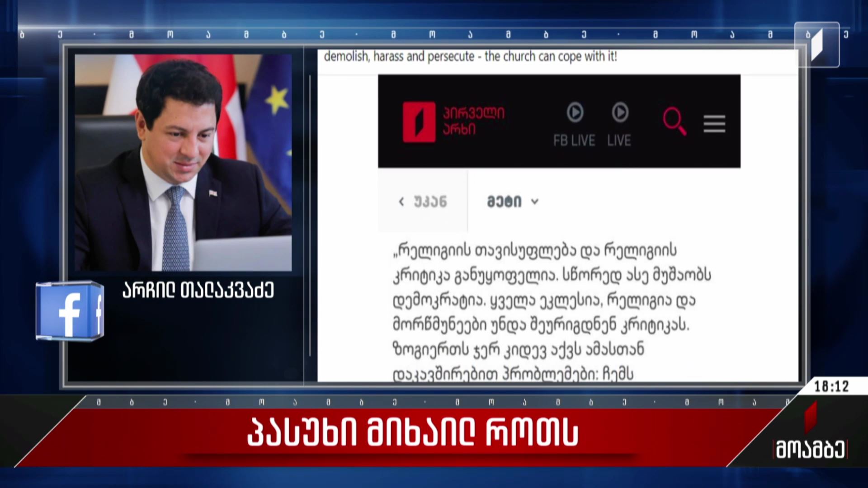The width and height of the screenshot is (868, 488).
Task: Click the პირველი არხი site name text
Action: pos(473,121)
